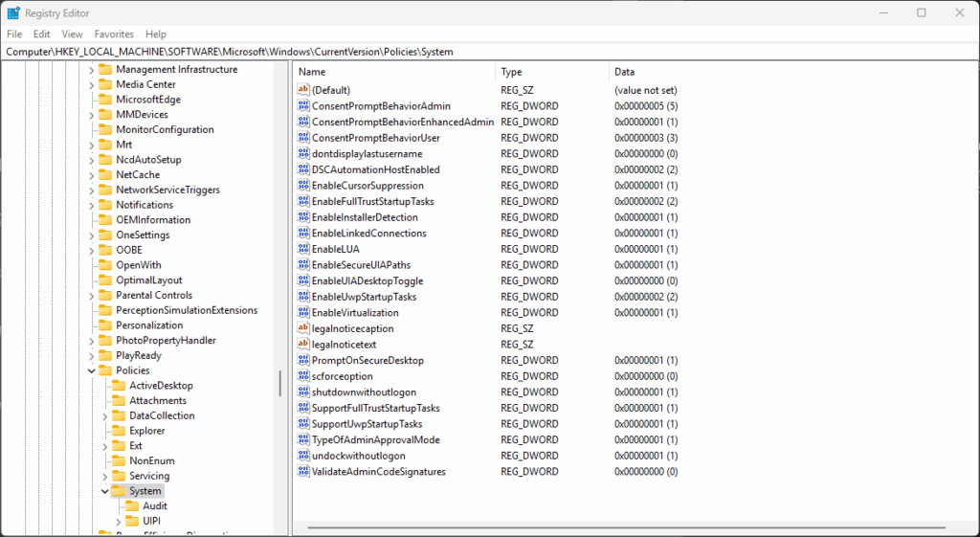The image size is (980, 537).
Task: Click the tree pane vertical scrollbar thumb
Action: (280, 383)
